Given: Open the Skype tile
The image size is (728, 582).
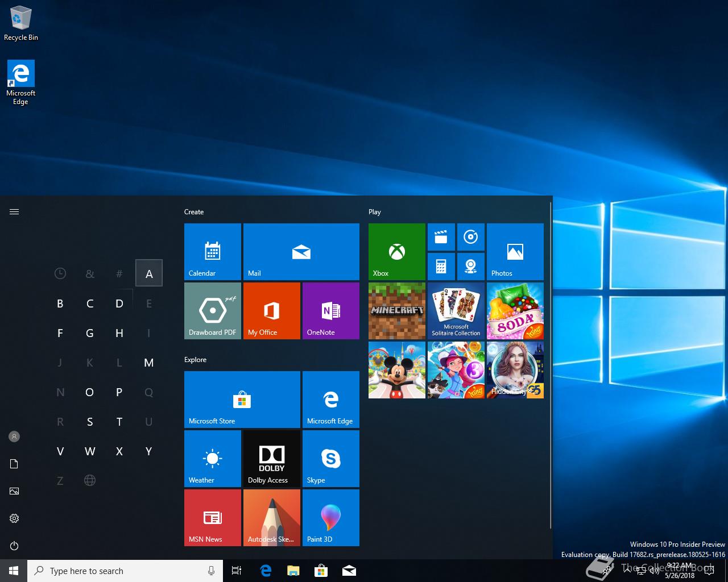Looking at the screenshot, I should coord(331,459).
